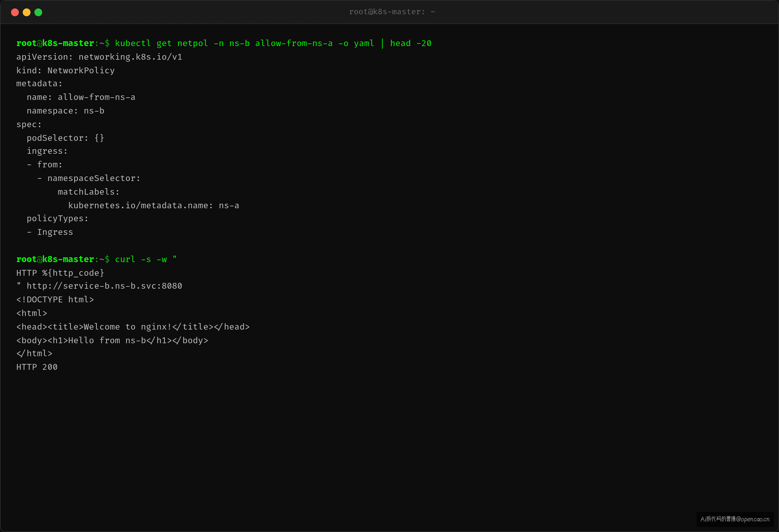
Task: Click the - from: line
Action: (x=44, y=164)
